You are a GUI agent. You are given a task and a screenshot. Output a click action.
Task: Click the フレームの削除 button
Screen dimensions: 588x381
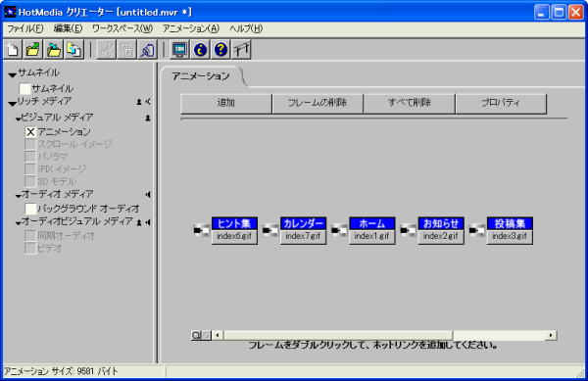tap(318, 104)
